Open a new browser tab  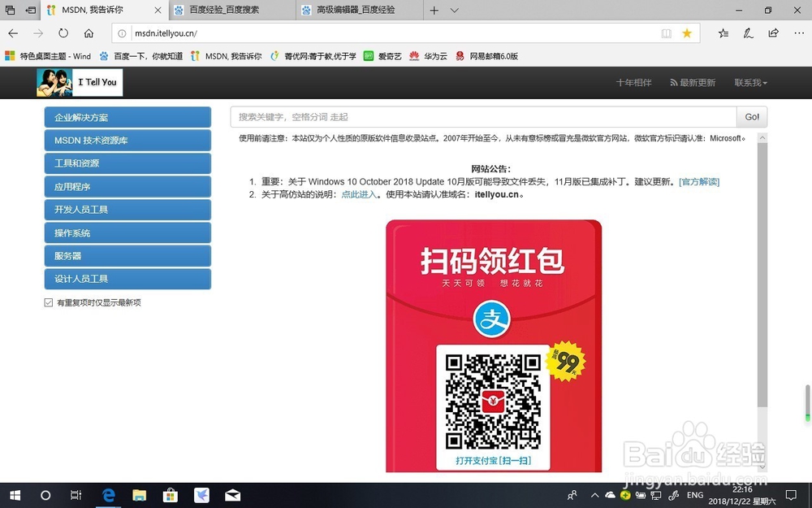[x=434, y=10]
